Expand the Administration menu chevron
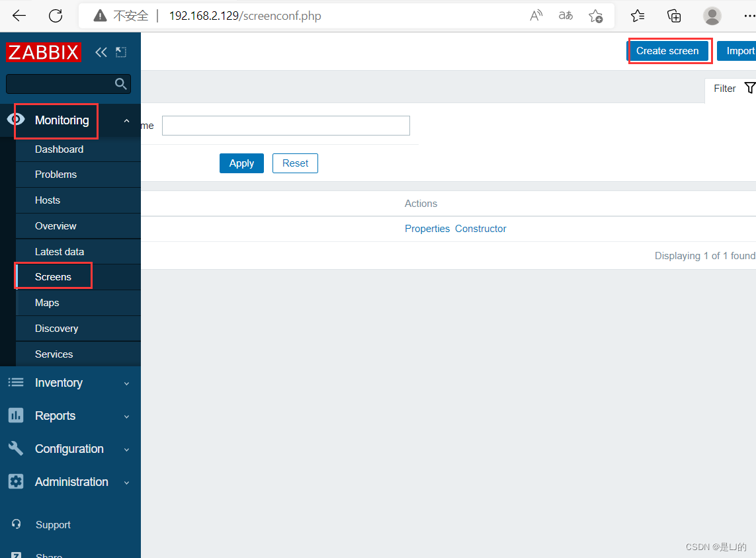The width and height of the screenshot is (756, 558). [x=126, y=483]
